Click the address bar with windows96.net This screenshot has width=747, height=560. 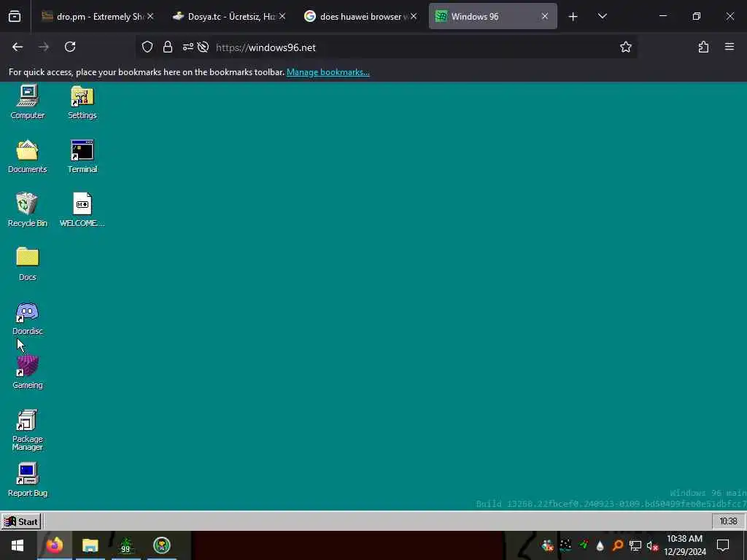pos(387,47)
